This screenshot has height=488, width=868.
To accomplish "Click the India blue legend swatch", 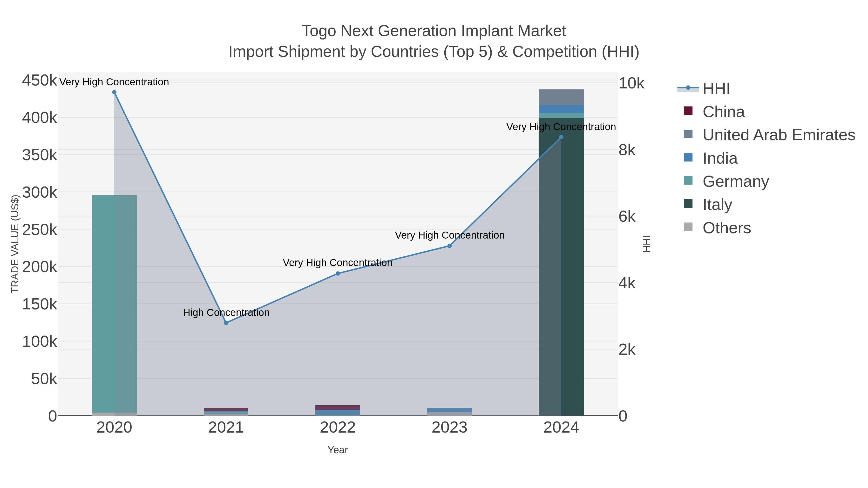I will [x=688, y=157].
